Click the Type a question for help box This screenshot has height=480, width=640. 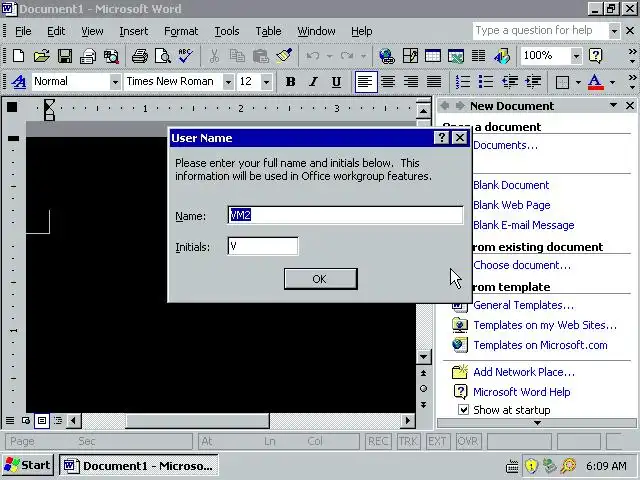pyautogui.click(x=540, y=31)
